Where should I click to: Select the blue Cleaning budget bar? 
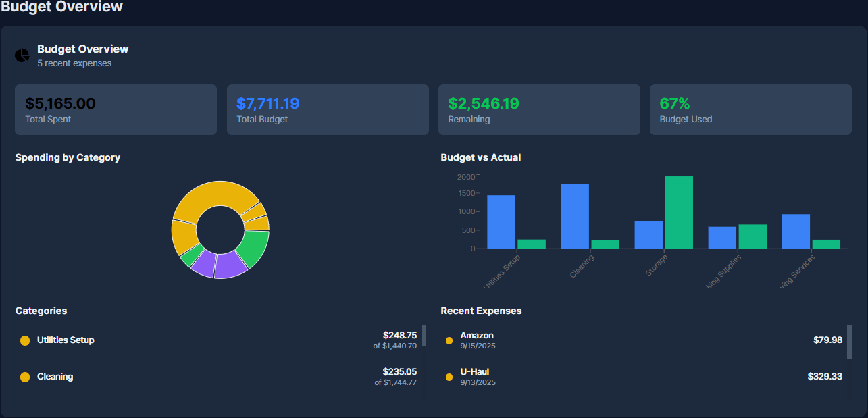pyautogui.click(x=573, y=216)
